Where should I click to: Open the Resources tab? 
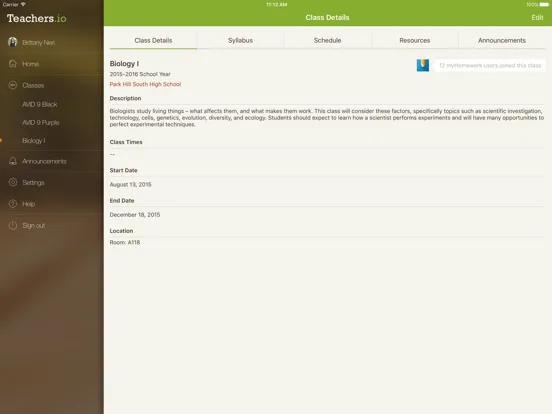point(415,40)
